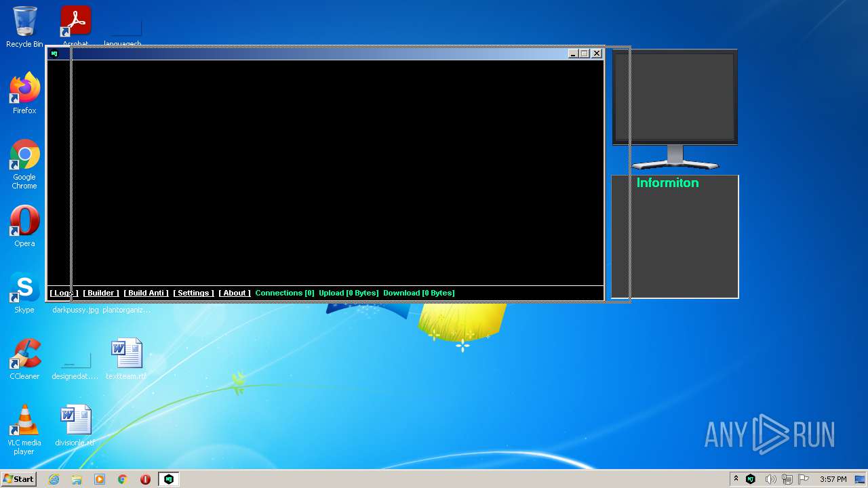The image size is (868, 488).
Task: Open Skype desktop shortcut
Action: pos(24,293)
